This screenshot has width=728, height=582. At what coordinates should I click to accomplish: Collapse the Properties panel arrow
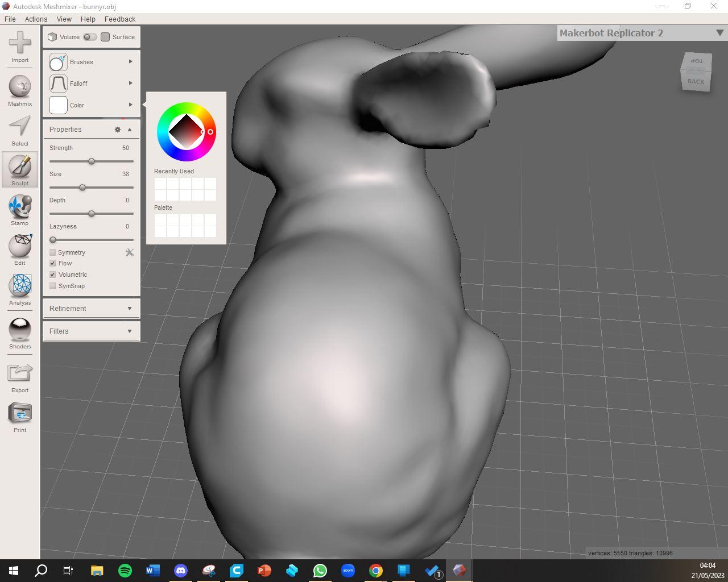coord(130,130)
